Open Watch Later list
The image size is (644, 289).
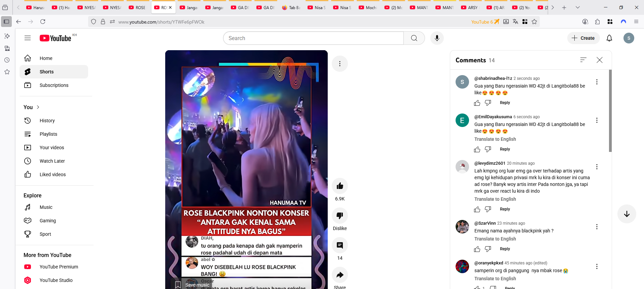click(x=54, y=161)
